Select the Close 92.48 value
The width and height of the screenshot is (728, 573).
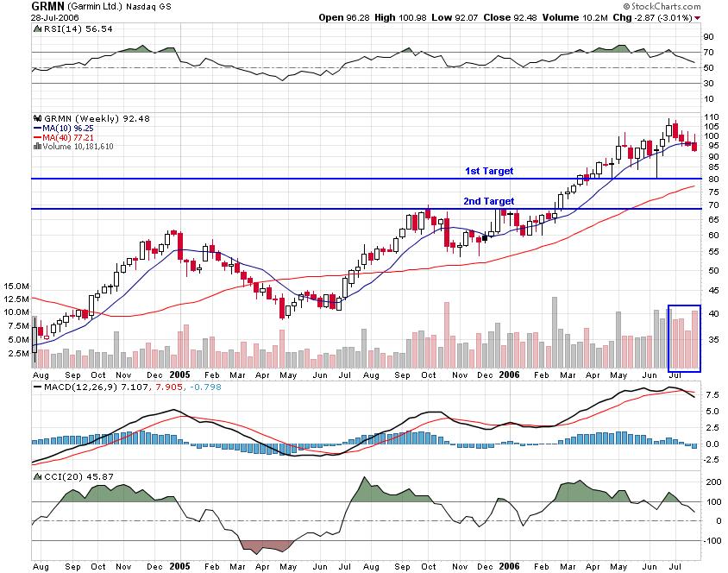(510, 17)
